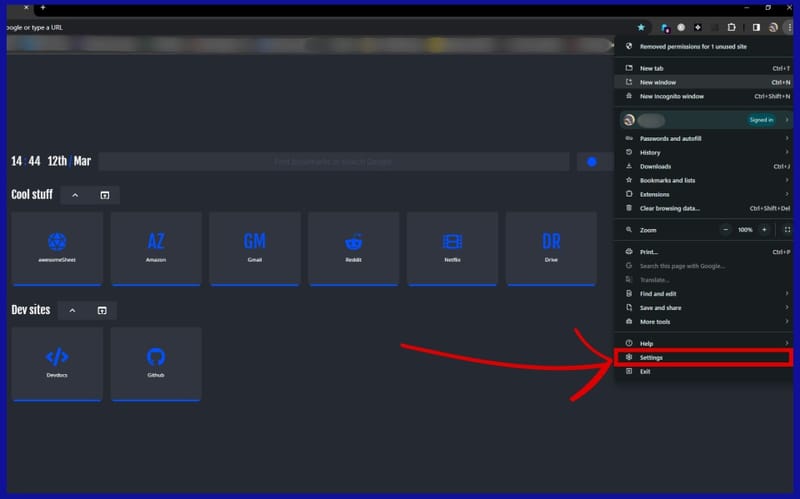This screenshot has width=800, height=499.
Task: Click the blue circle button beside search
Action: click(592, 162)
